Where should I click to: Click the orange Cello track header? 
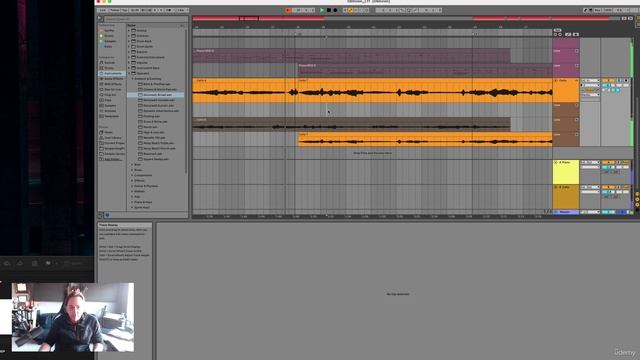(x=567, y=91)
